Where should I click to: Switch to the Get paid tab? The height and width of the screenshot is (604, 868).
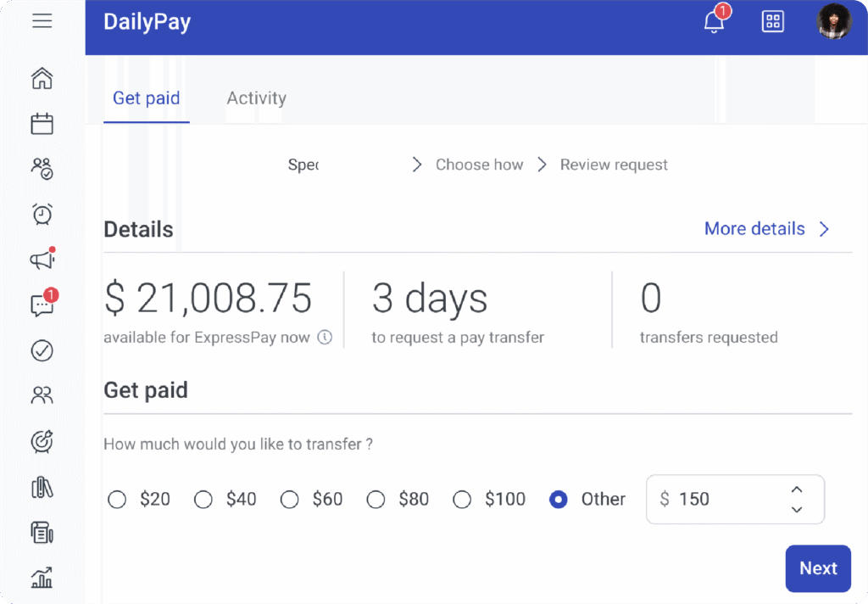146,98
